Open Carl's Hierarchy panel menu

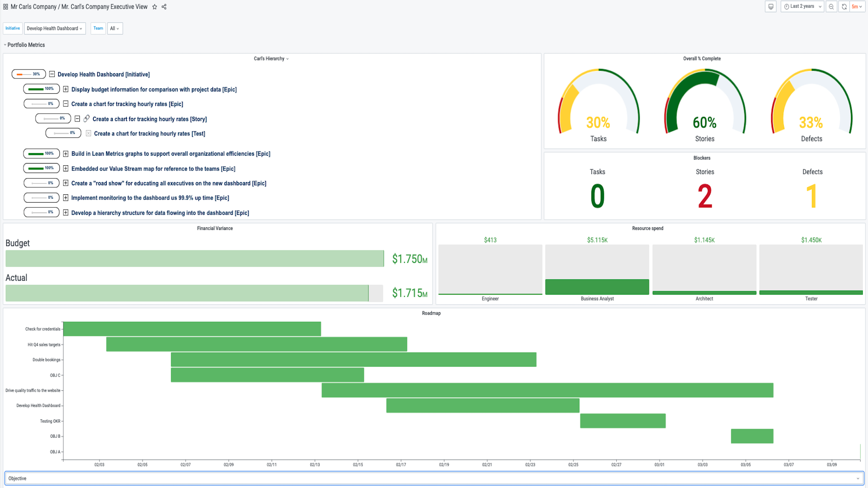click(x=271, y=59)
